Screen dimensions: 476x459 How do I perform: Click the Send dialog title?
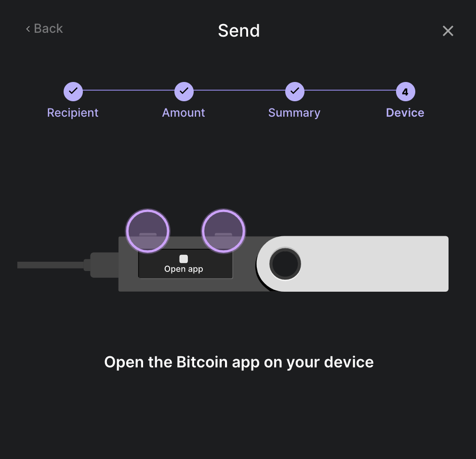(239, 30)
